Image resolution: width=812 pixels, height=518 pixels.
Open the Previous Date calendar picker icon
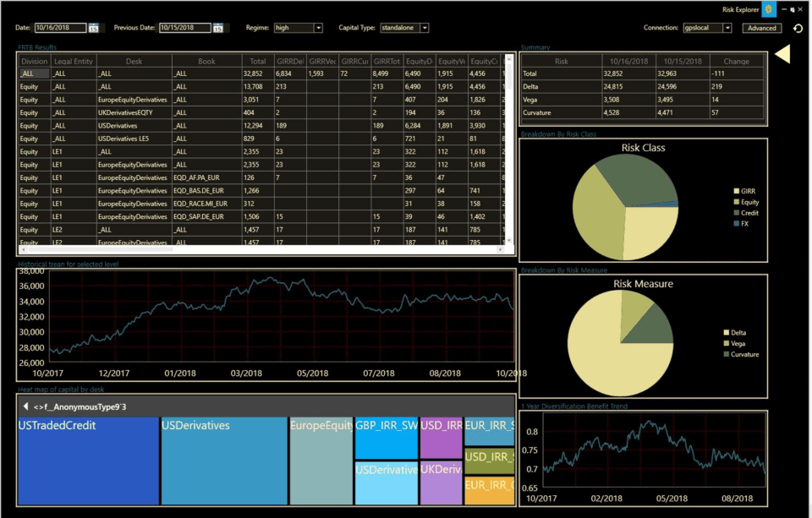pos(218,28)
